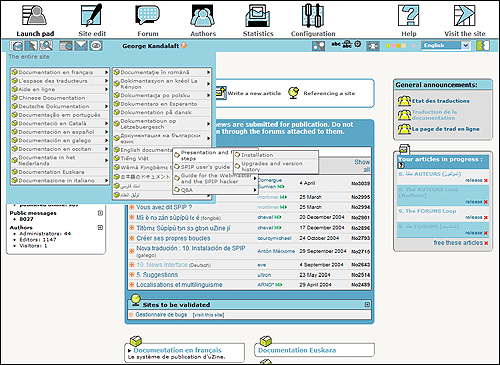Expand Documentation en français submenu arrow
Image resolution: width=500 pixels, height=365 pixels.
click(106, 72)
